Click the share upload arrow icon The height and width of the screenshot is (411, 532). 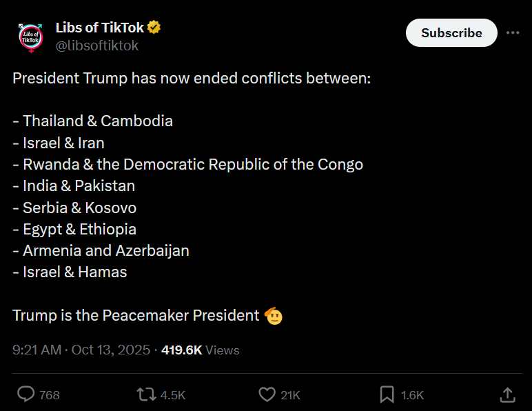(x=507, y=394)
